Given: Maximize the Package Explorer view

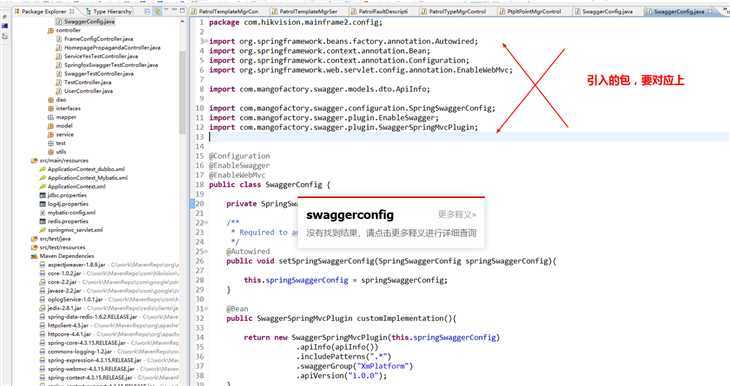Looking at the screenshot, I should [182, 11].
